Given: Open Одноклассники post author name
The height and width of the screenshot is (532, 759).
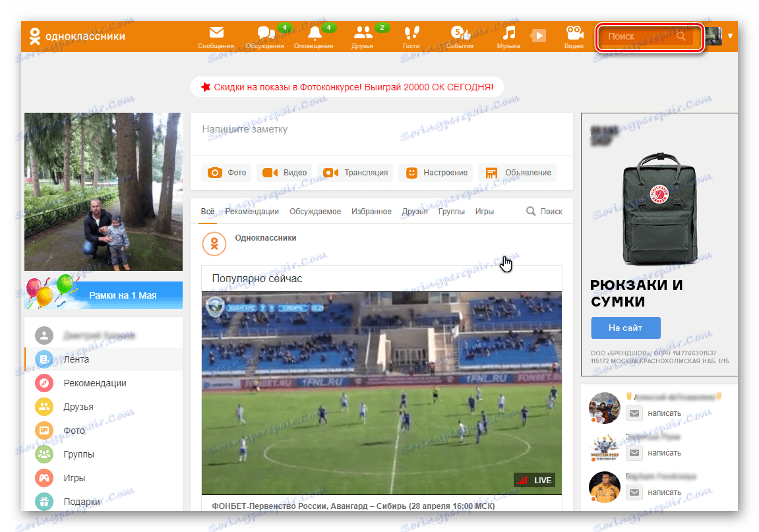Looking at the screenshot, I should coord(265,238).
